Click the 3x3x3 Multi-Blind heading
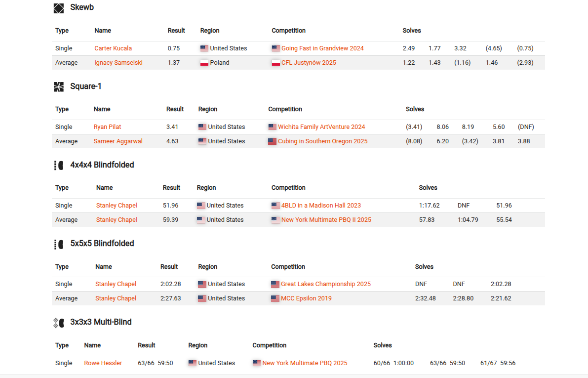This screenshot has height=378, width=588. tap(101, 322)
